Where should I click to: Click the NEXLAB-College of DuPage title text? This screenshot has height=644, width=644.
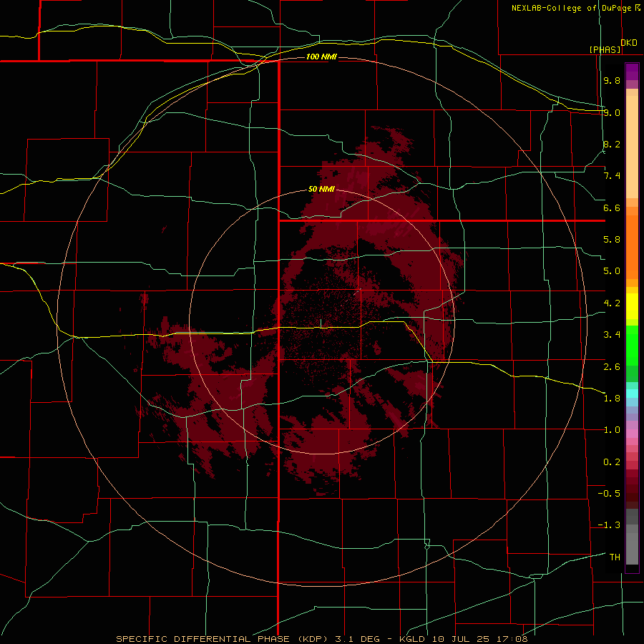pyautogui.click(x=572, y=8)
